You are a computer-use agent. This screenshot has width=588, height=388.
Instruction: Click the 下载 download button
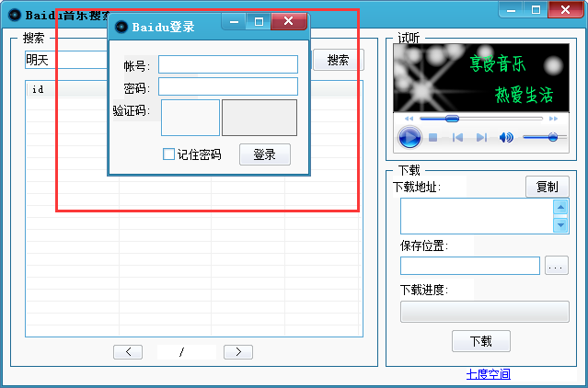coord(480,341)
